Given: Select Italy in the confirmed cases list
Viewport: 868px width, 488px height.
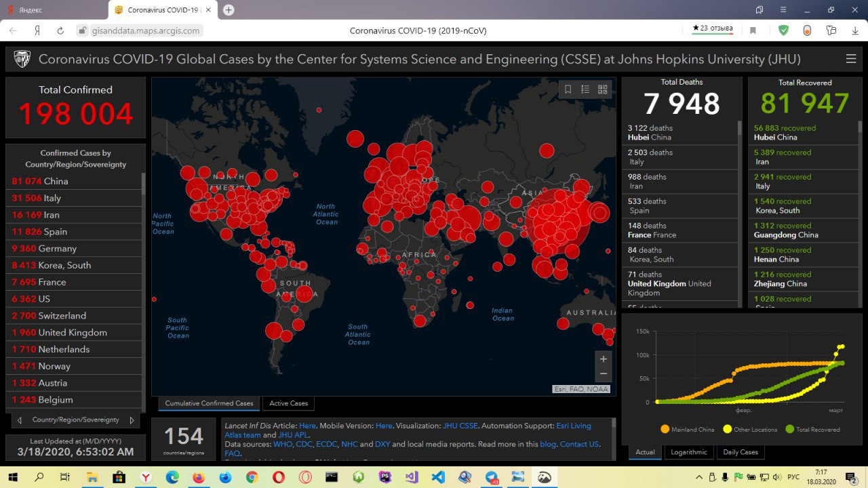Looking at the screenshot, I should click(75, 198).
